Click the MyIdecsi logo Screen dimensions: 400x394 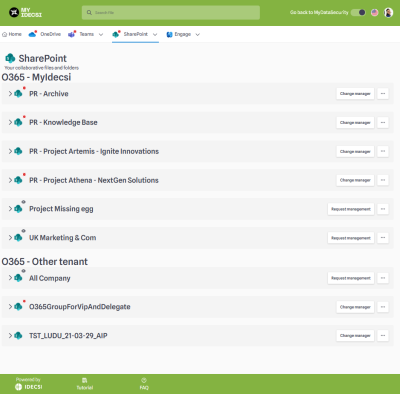pos(25,13)
